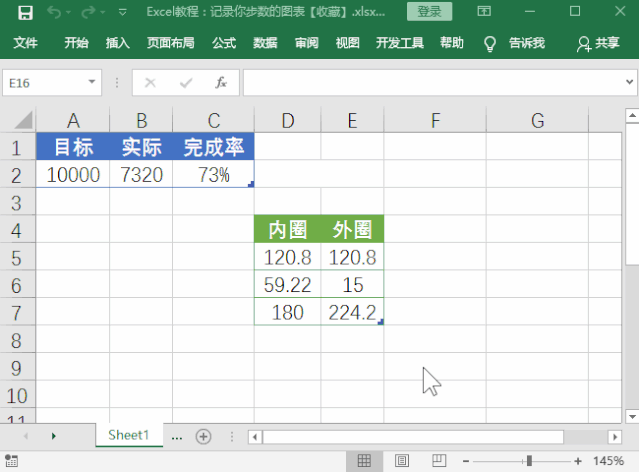Screen dimensions: 639x472
Task: Click the Insert Function fx icon
Action: click(x=221, y=83)
